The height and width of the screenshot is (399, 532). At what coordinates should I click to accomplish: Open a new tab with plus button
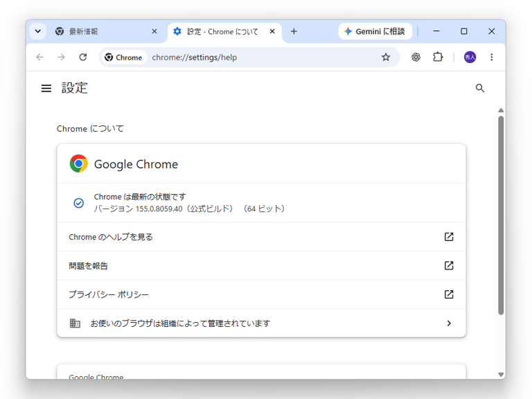[294, 31]
